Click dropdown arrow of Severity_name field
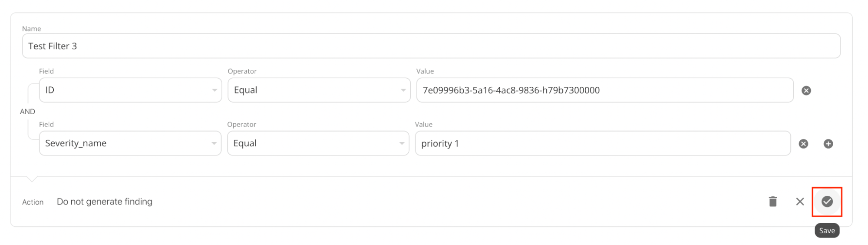 click(x=214, y=144)
